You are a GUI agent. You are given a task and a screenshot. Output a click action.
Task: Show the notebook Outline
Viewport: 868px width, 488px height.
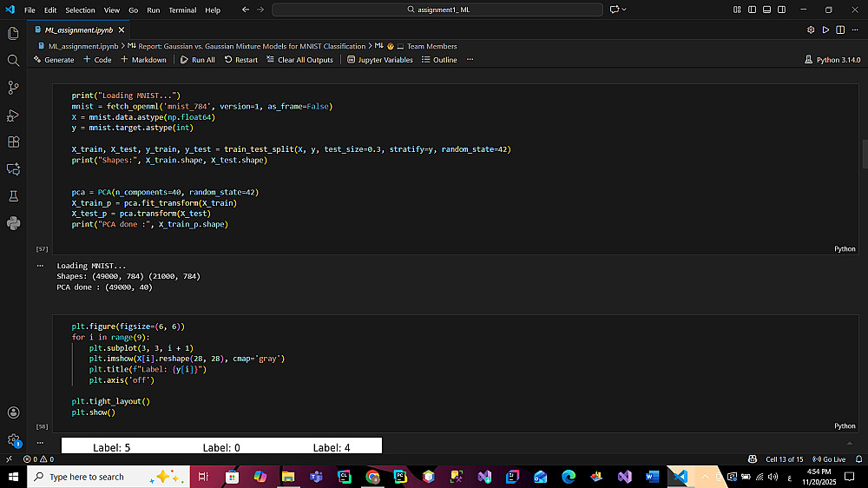click(439, 60)
